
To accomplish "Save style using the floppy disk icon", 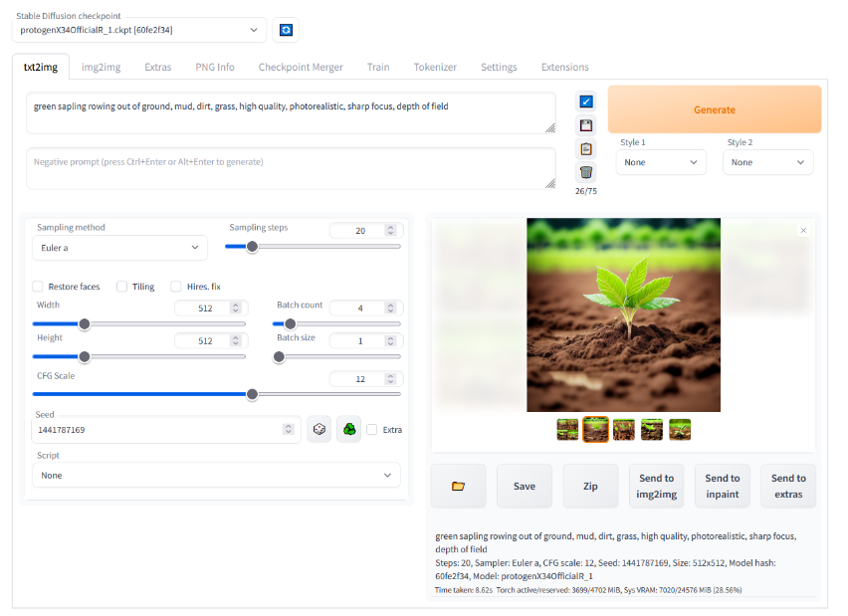I will click(585, 125).
